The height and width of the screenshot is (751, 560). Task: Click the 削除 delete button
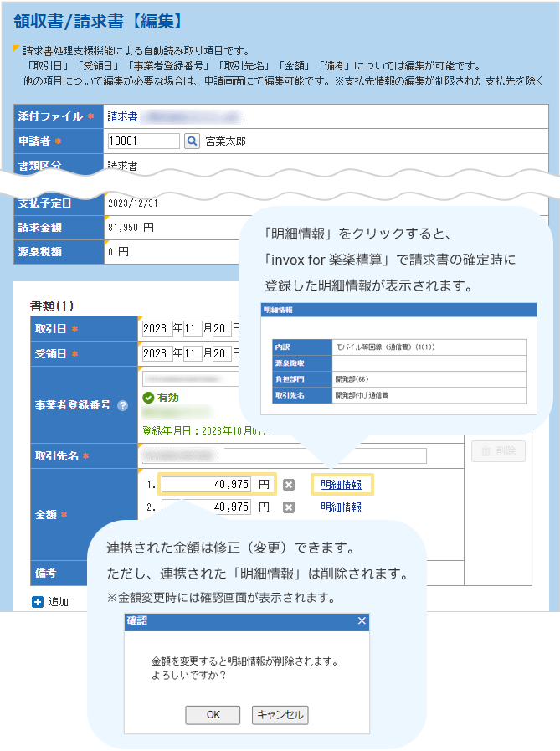(498, 452)
